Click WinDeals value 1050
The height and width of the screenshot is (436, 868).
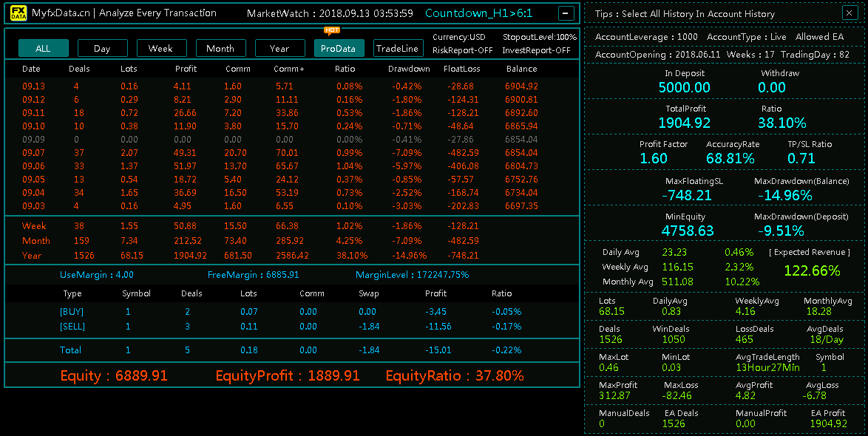[x=673, y=339]
